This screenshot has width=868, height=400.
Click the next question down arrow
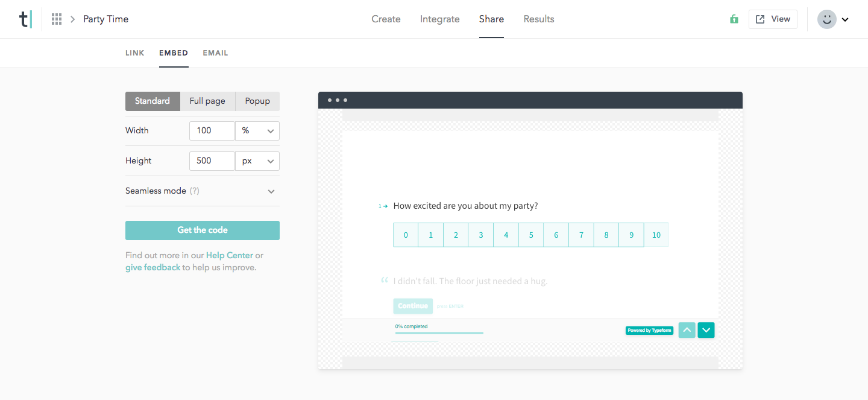click(706, 330)
